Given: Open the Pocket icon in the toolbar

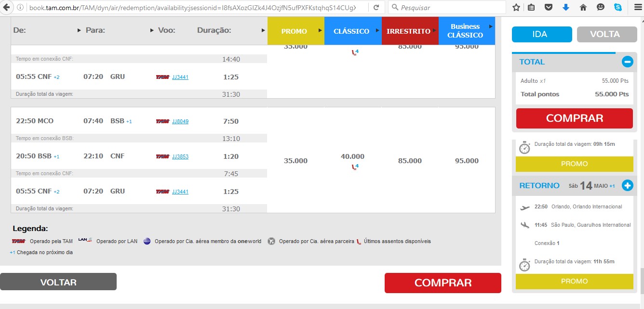Looking at the screenshot, I should (x=549, y=7).
